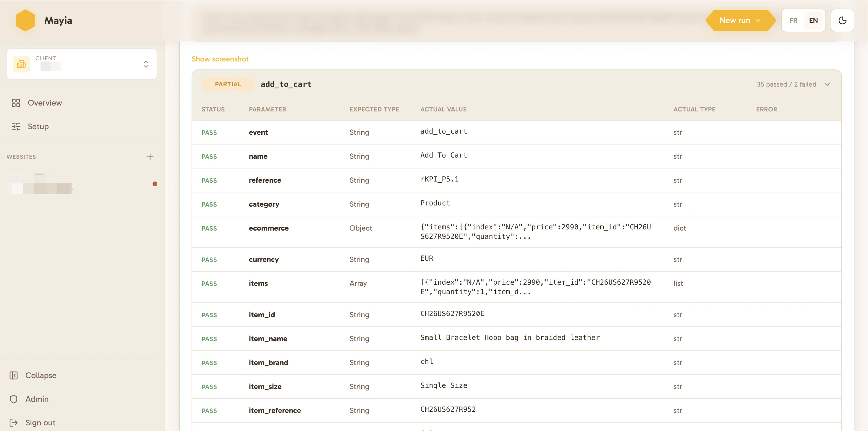The width and height of the screenshot is (868, 431).
Task: Click the value Single Size
Action: tap(443, 385)
